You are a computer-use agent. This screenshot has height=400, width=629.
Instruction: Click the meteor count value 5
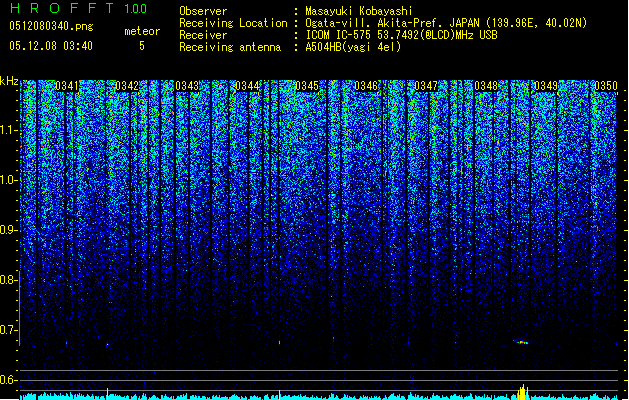point(142,46)
